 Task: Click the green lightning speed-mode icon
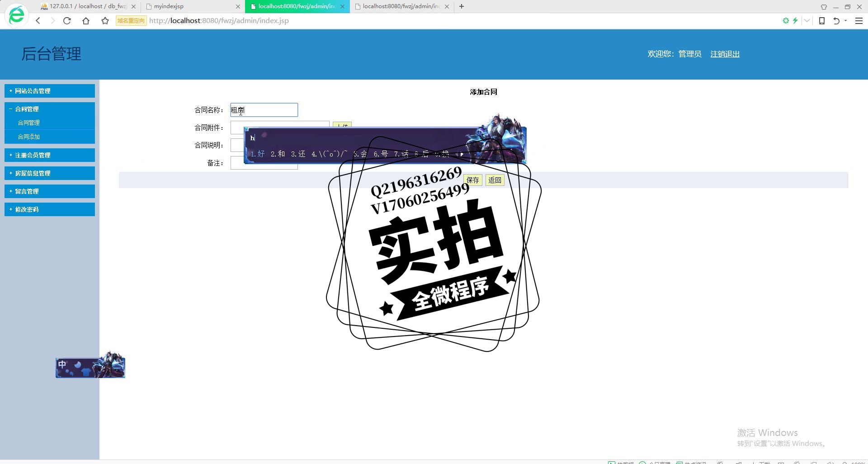click(x=795, y=20)
